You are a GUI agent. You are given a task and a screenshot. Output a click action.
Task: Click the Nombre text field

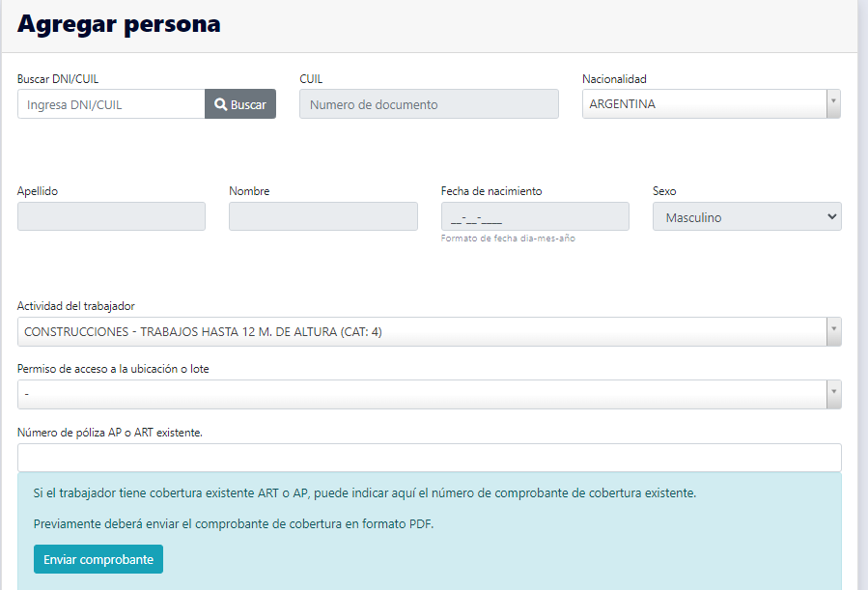coord(322,216)
